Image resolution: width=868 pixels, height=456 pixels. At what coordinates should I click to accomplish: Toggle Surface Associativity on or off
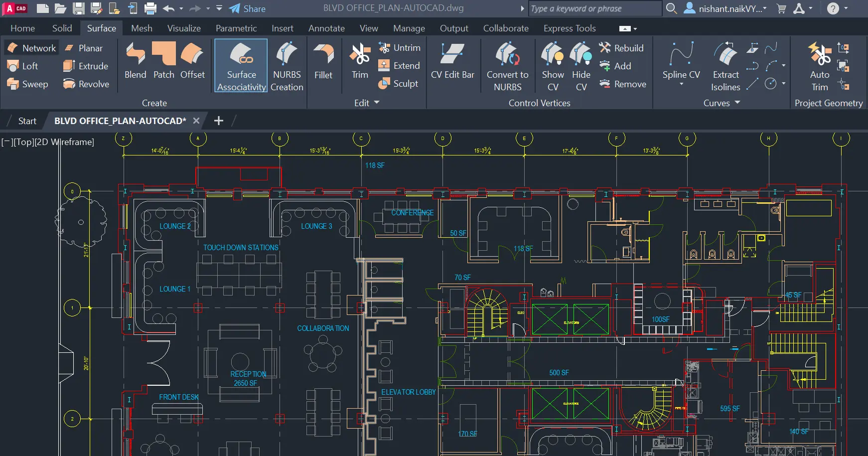(x=241, y=65)
